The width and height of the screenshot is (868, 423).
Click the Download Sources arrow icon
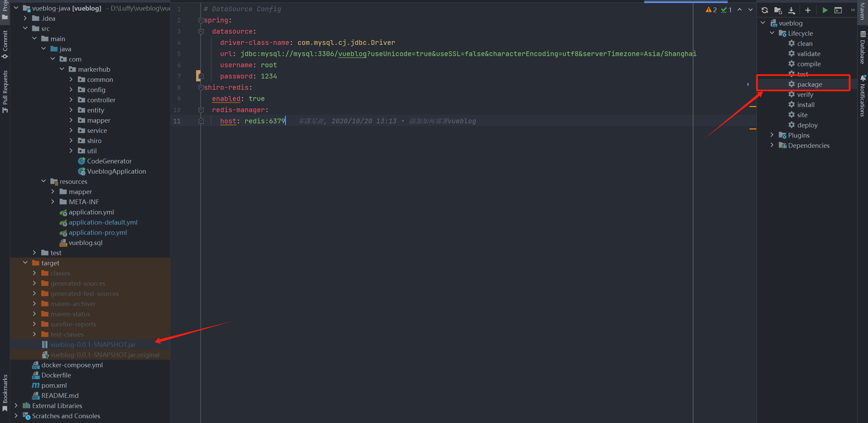pos(792,10)
